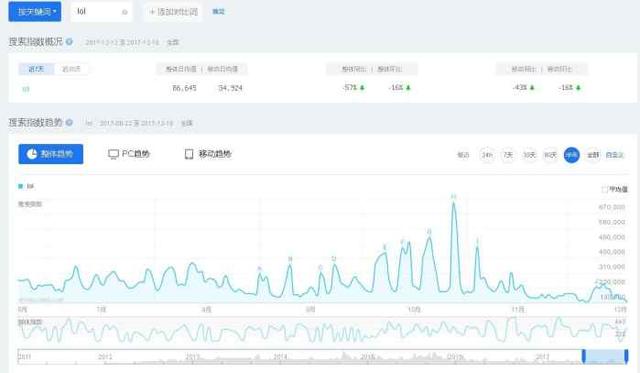
Task: Clear the lol keyword with the x icon
Action: [124, 12]
